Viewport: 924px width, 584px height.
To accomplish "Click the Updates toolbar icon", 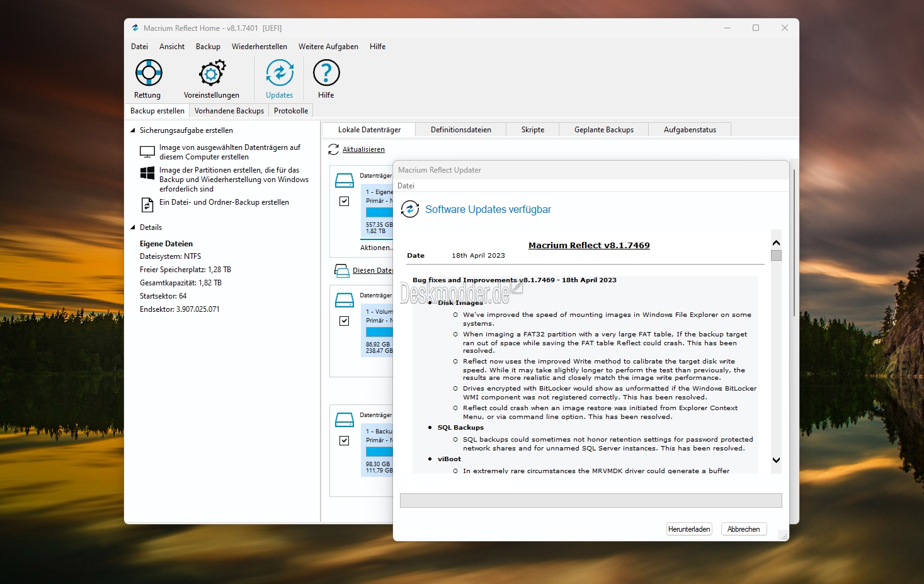I will click(x=280, y=73).
